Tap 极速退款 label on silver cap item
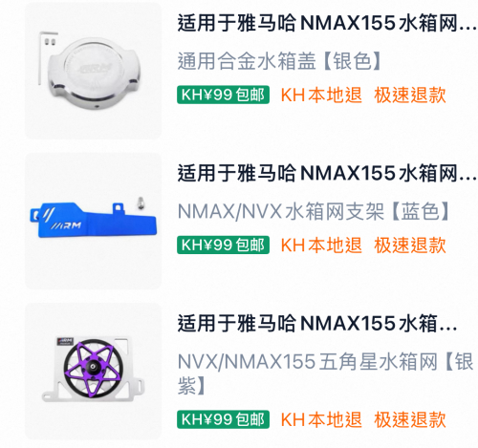The height and width of the screenshot is (448, 478). (x=410, y=95)
